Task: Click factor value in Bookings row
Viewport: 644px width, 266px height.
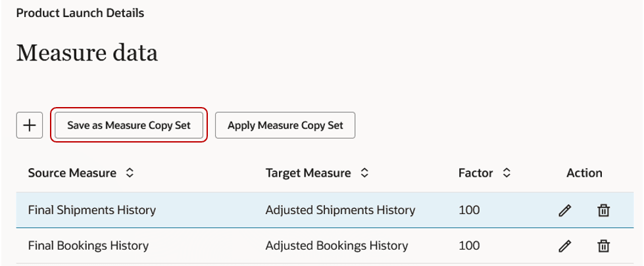Action: pos(469,246)
